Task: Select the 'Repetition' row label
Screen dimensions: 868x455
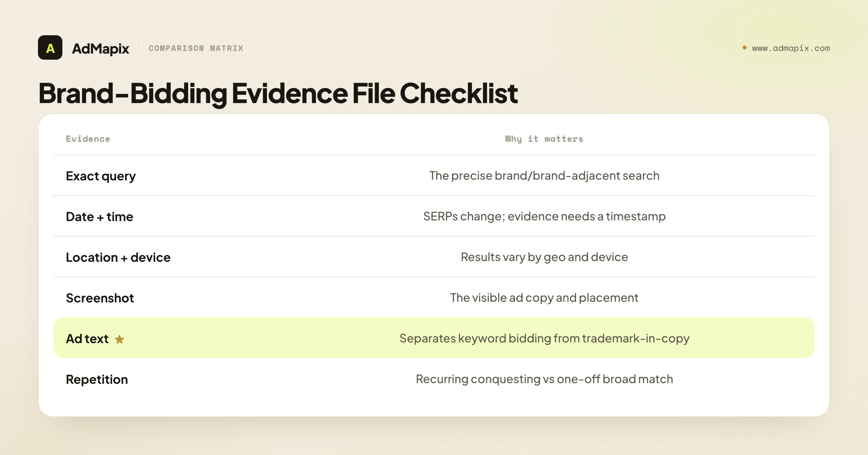Action: [x=97, y=380]
